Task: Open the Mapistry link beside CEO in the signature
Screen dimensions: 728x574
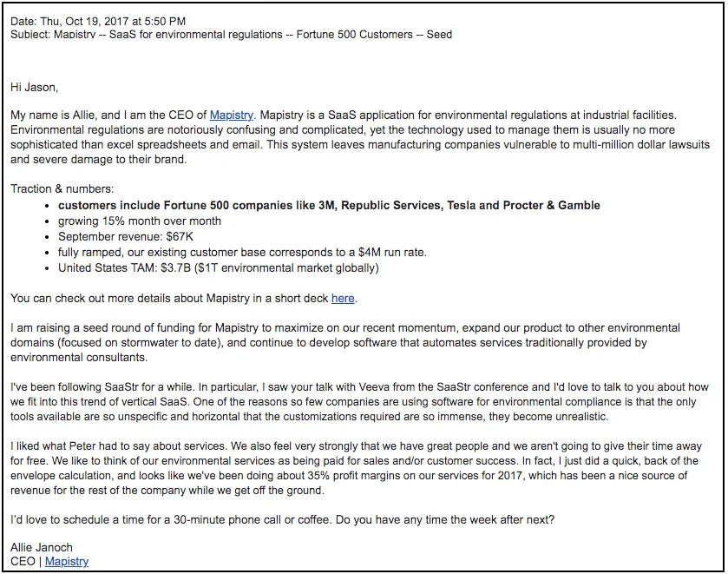Action: pyautogui.click(x=67, y=562)
